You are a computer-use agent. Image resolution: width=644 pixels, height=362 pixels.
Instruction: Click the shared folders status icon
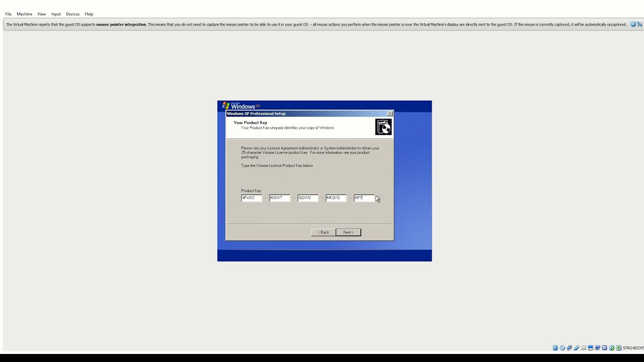click(x=584, y=348)
